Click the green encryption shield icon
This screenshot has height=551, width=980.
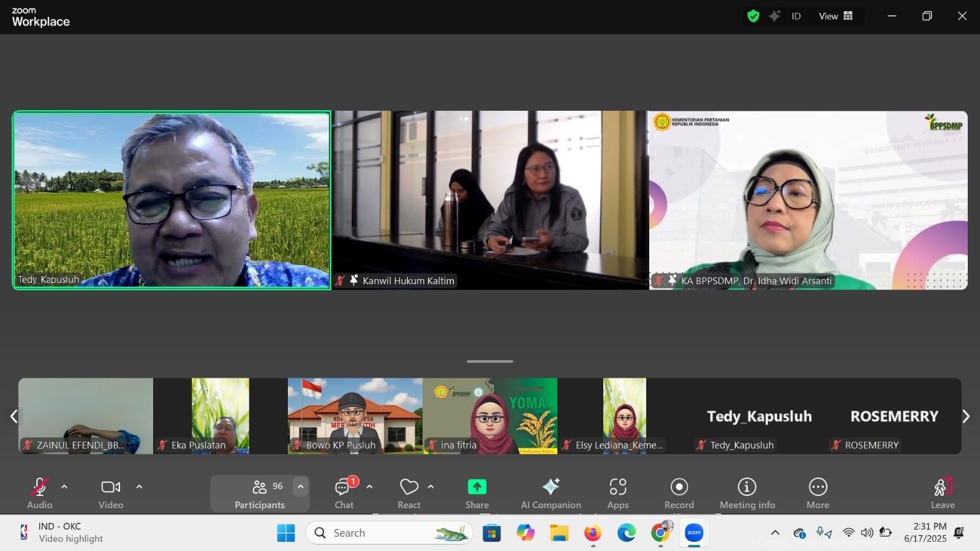tap(753, 17)
